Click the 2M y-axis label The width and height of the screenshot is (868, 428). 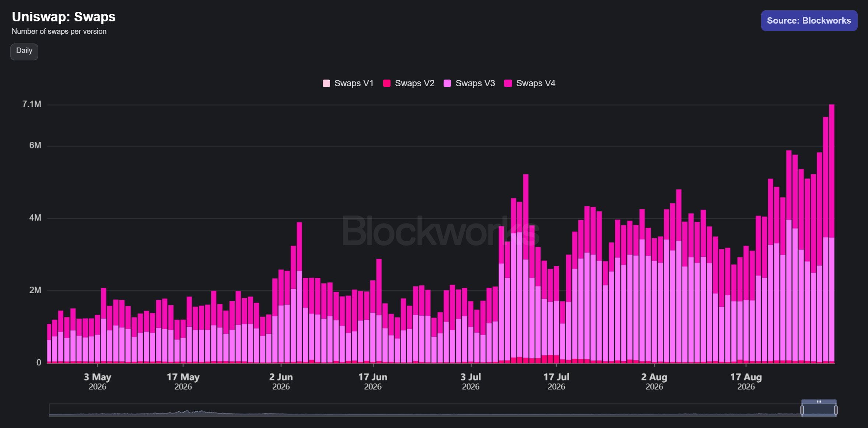(x=35, y=290)
